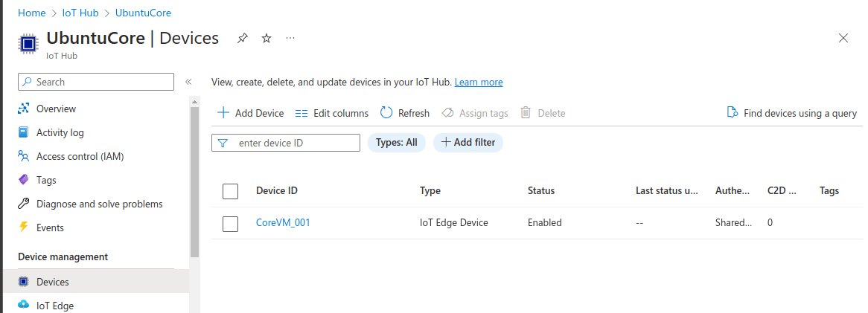Click Assign tags toolbar button
Image resolution: width=868 pixels, height=313 pixels.
click(475, 113)
